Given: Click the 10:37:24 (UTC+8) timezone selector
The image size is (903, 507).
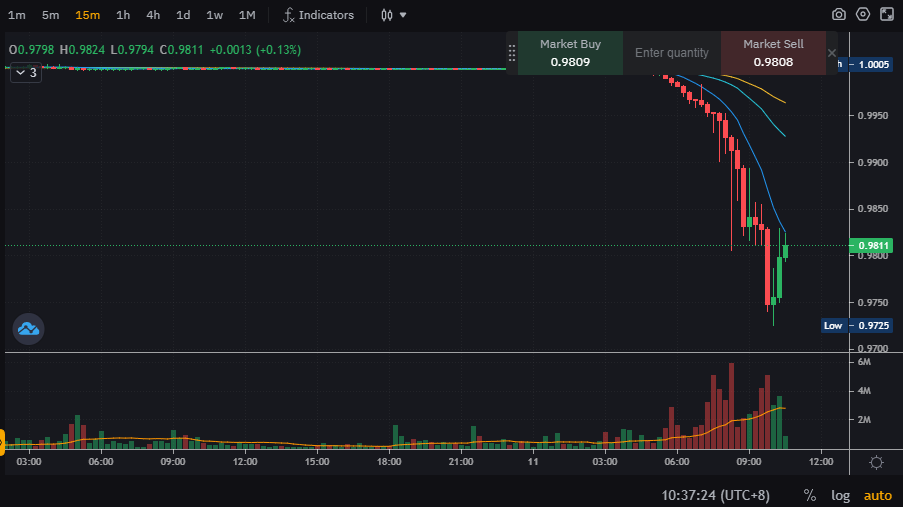Looking at the screenshot, I should (715, 495).
